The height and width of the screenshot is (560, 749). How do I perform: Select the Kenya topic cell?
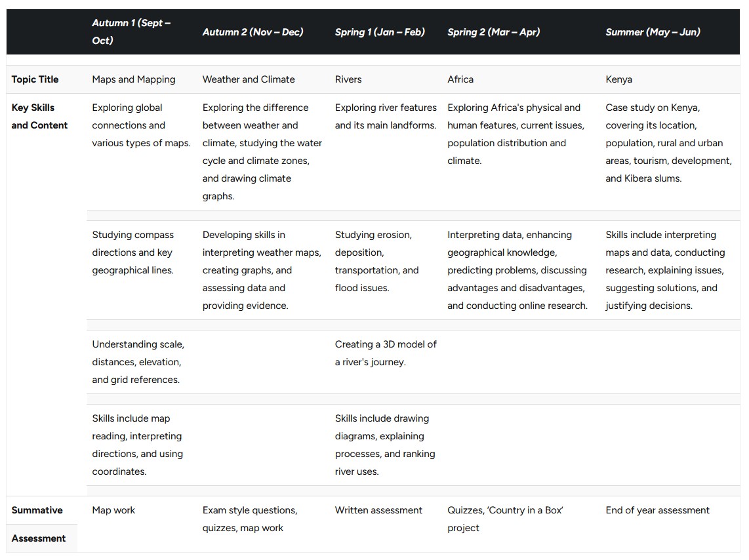618,79
